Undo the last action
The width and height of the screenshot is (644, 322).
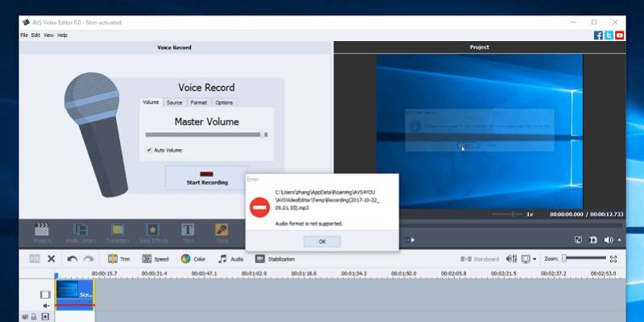click(x=72, y=259)
